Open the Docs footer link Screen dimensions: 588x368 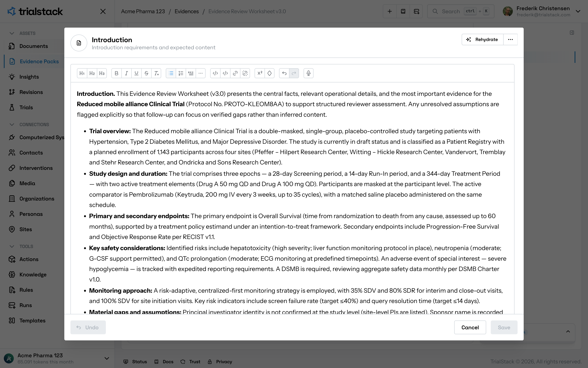[164, 362]
